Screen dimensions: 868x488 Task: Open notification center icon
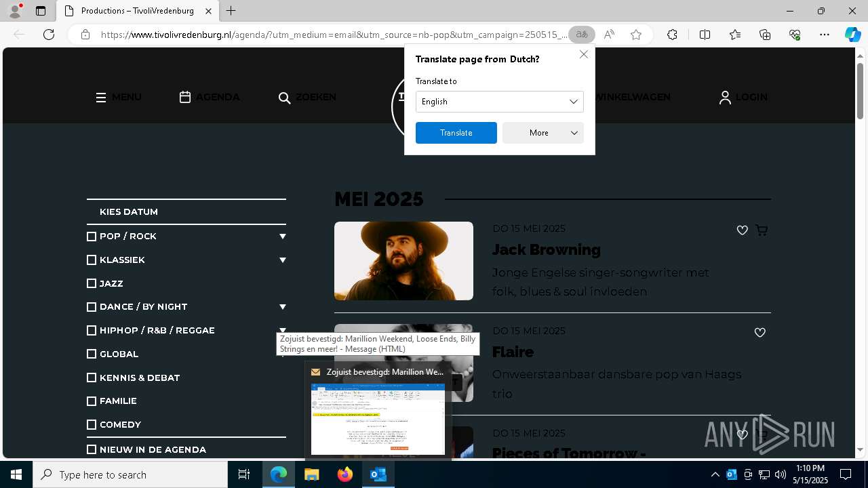[846, 474]
